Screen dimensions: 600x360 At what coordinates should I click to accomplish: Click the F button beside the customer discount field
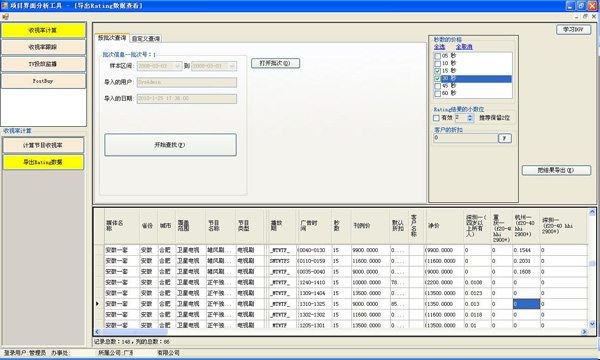[x=505, y=138]
